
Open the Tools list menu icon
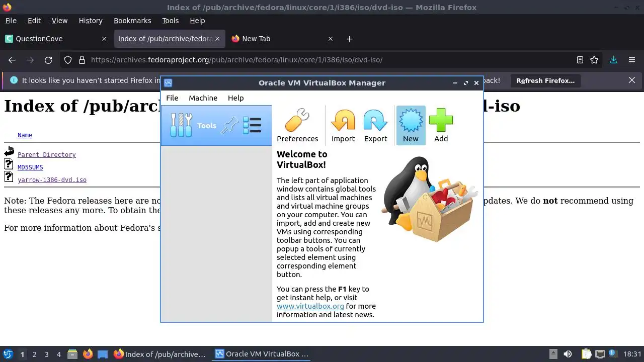tap(252, 125)
